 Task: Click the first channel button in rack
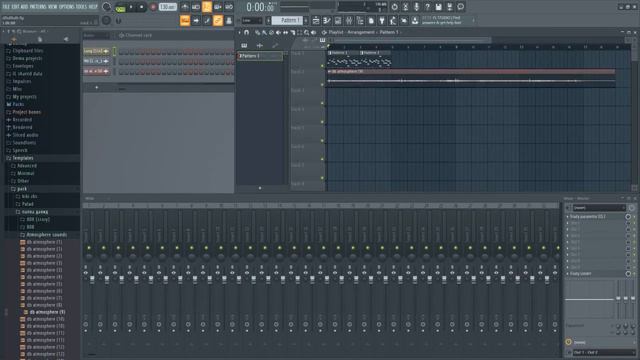coord(96,51)
